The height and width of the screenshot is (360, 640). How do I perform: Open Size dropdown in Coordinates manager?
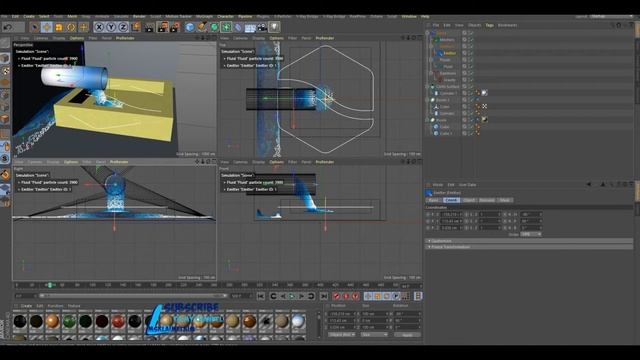click(x=374, y=335)
